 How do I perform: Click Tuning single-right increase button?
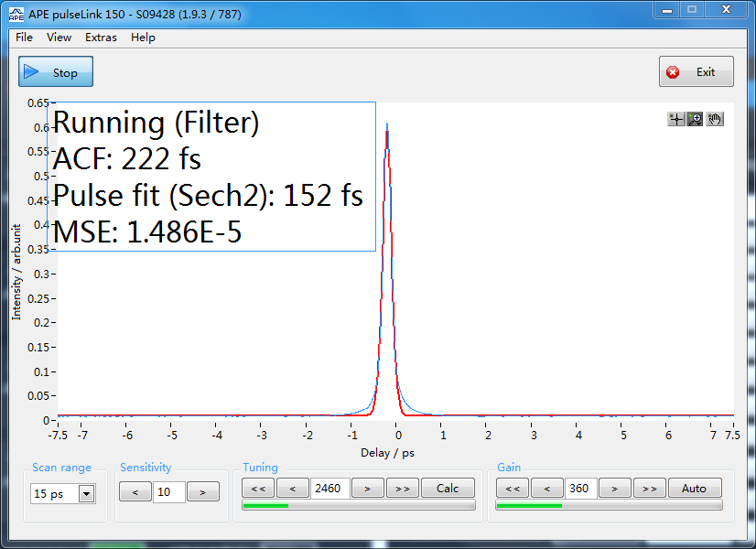367,489
